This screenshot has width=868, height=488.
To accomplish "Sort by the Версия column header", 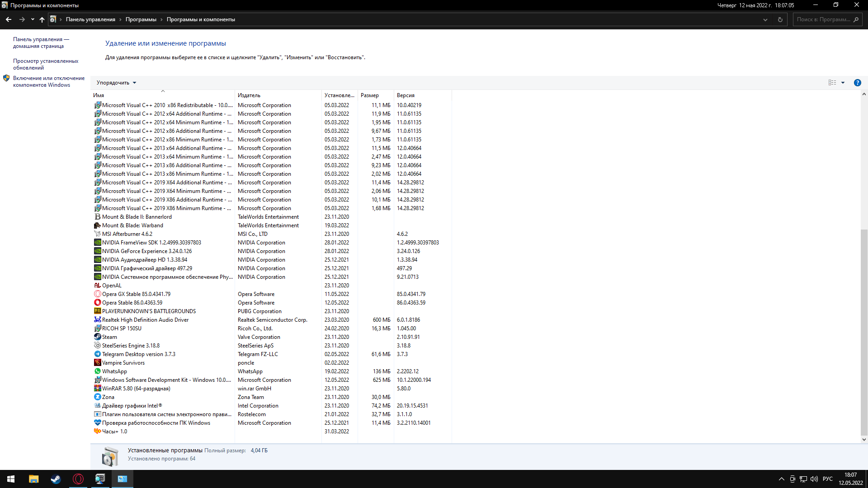I will click(x=423, y=95).
